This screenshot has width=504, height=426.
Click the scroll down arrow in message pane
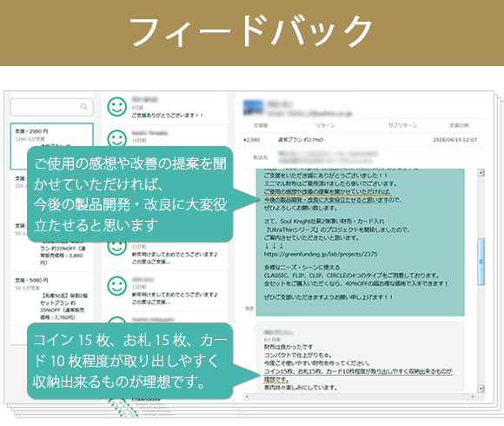481,389
